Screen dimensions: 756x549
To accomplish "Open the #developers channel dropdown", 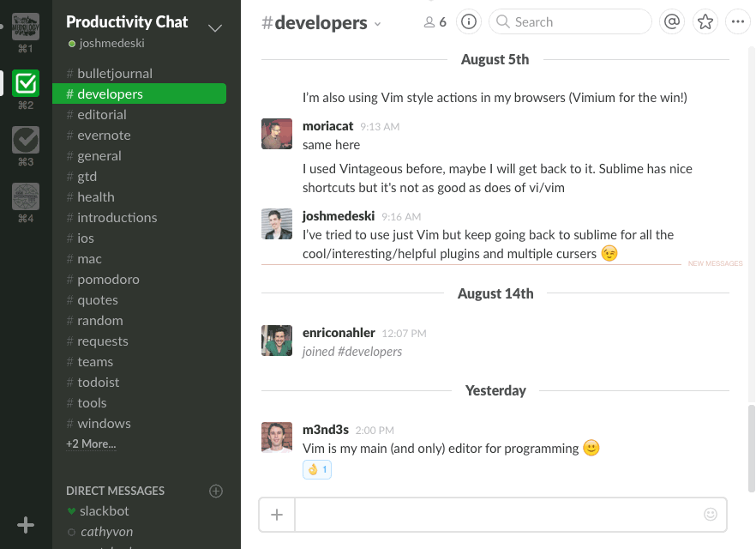I will tap(377, 24).
